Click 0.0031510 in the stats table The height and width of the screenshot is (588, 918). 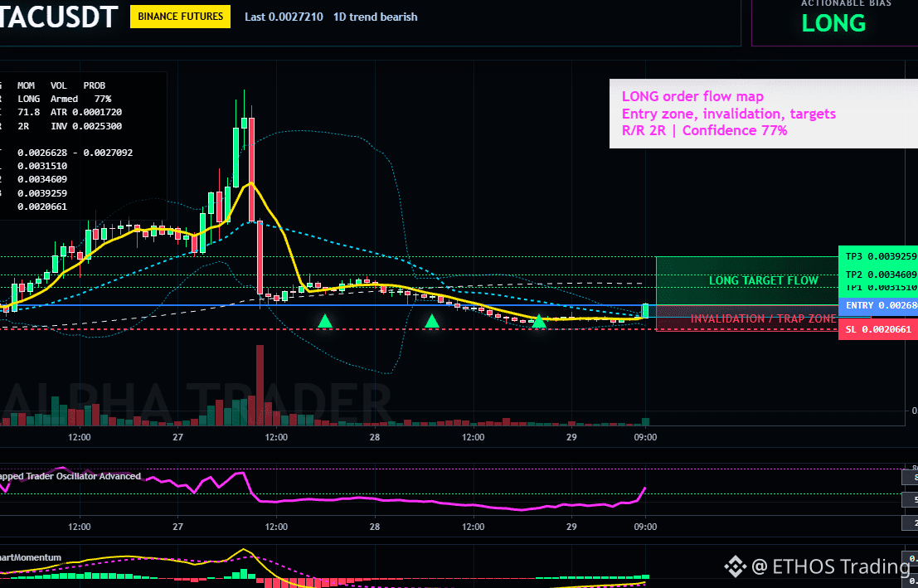point(42,166)
